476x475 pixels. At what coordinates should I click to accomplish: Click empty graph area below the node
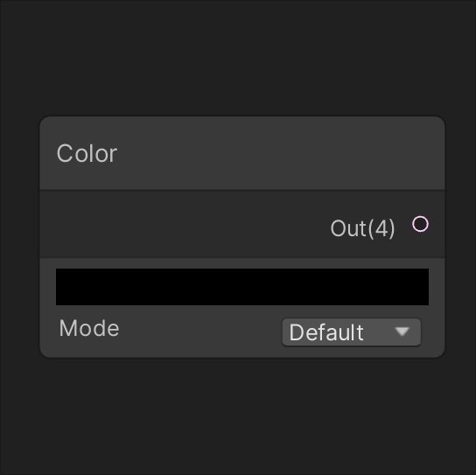tap(238, 416)
